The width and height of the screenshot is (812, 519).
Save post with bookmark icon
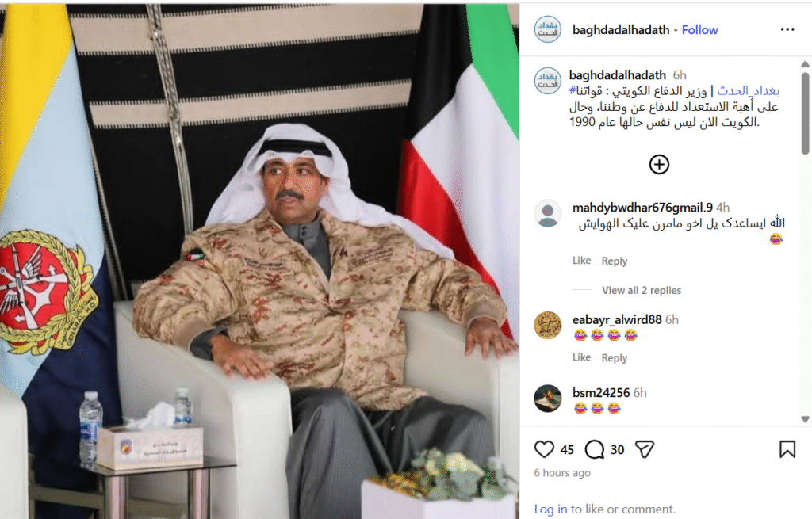[x=787, y=449]
